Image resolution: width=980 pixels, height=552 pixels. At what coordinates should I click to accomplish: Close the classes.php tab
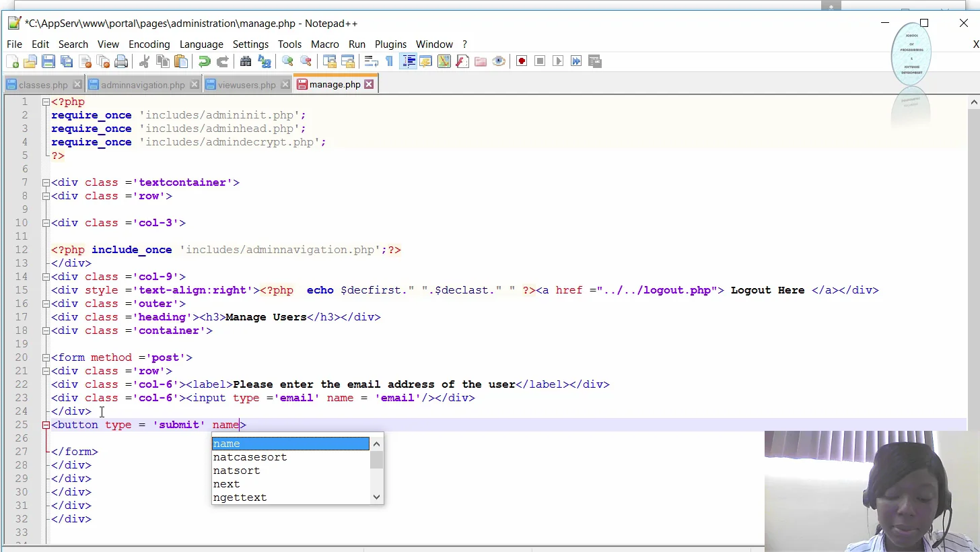point(77,84)
